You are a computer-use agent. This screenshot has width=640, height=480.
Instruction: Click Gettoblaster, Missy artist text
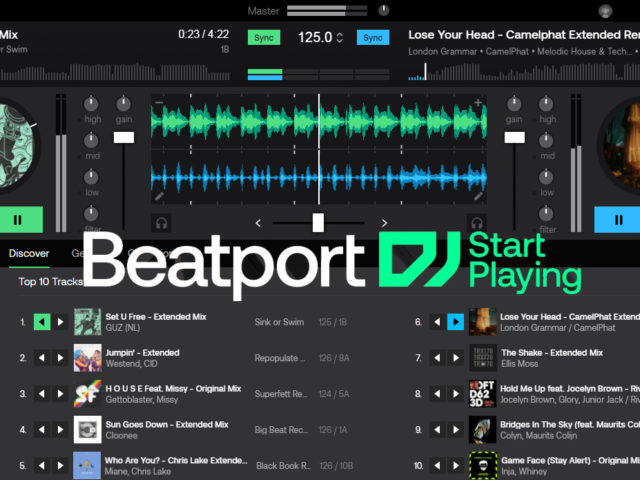[x=142, y=400]
